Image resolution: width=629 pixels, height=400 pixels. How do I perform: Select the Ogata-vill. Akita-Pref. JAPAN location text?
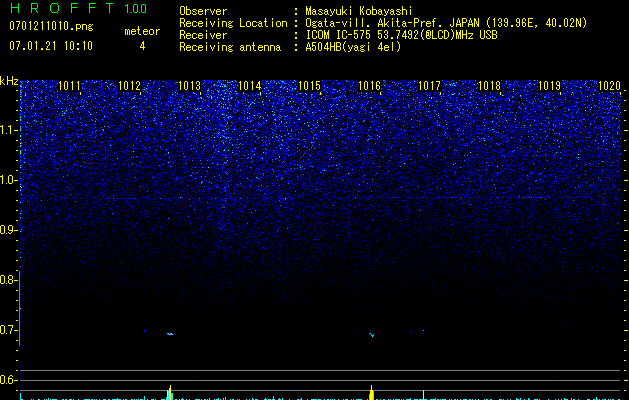pos(446,23)
